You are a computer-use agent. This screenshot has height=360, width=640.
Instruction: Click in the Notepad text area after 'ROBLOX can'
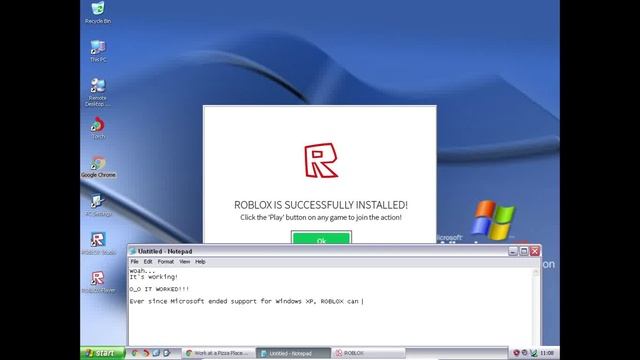(x=362, y=301)
